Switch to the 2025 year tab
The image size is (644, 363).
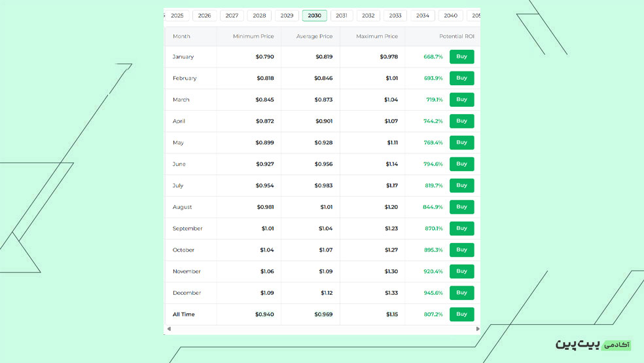point(177,16)
